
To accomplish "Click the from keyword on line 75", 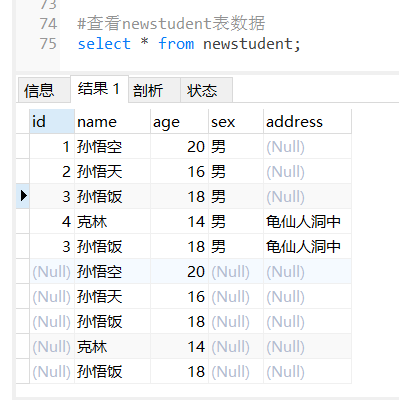I will click(x=176, y=44).
